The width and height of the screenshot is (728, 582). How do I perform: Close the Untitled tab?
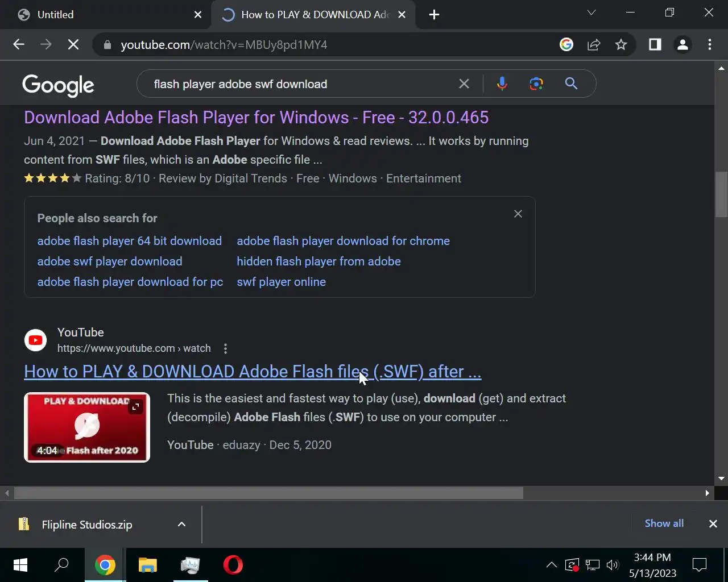[198, 15]
